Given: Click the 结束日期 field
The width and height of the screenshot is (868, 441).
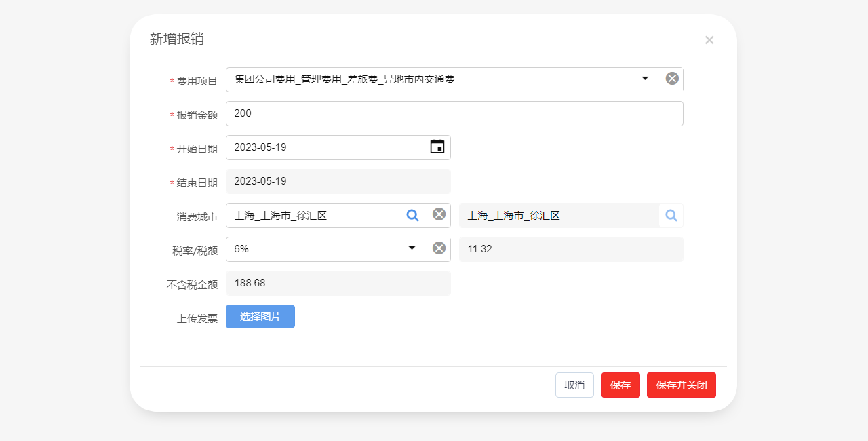Looking at the screenshot, I should pos(338,181).
